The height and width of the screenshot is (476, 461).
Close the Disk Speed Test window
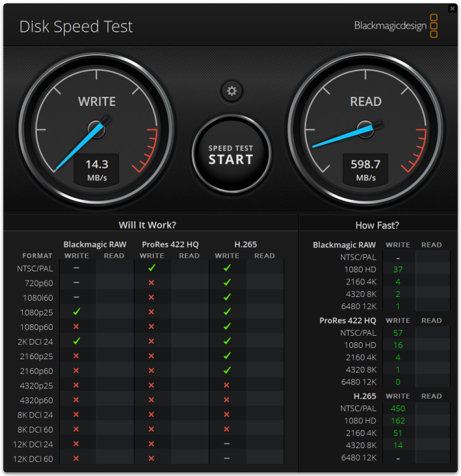point(452,8)
